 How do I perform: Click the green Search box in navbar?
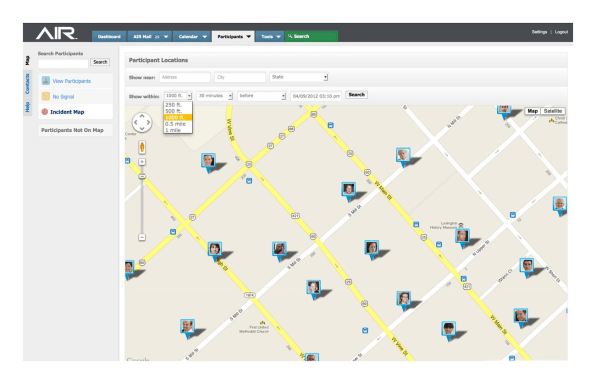pyautogui.click(x=311, y=36)
